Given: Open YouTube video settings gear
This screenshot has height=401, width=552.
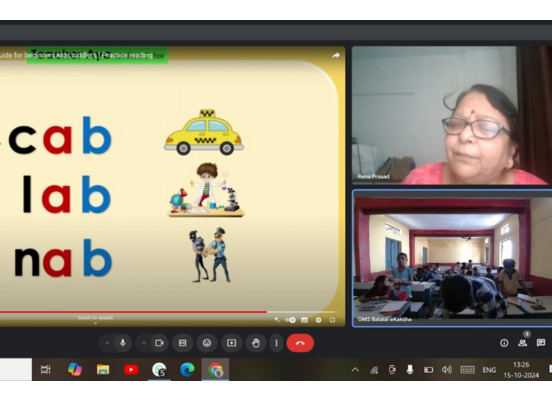Looking at the screenshot, I should pyautogui.click(x=318, y=320).
